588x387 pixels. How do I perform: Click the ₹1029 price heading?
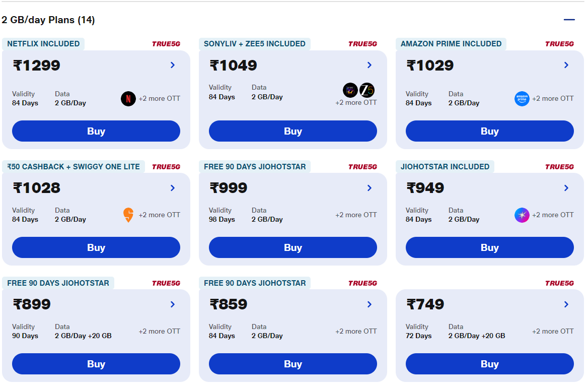pyautogui.click(x=430, y=66)
